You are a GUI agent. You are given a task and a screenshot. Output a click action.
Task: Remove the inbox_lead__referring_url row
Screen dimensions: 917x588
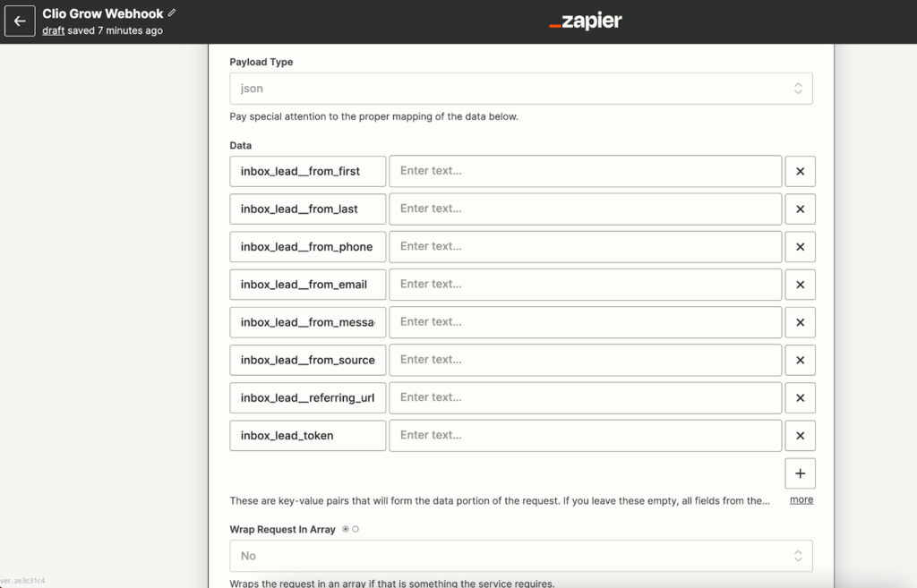point(800,397)
